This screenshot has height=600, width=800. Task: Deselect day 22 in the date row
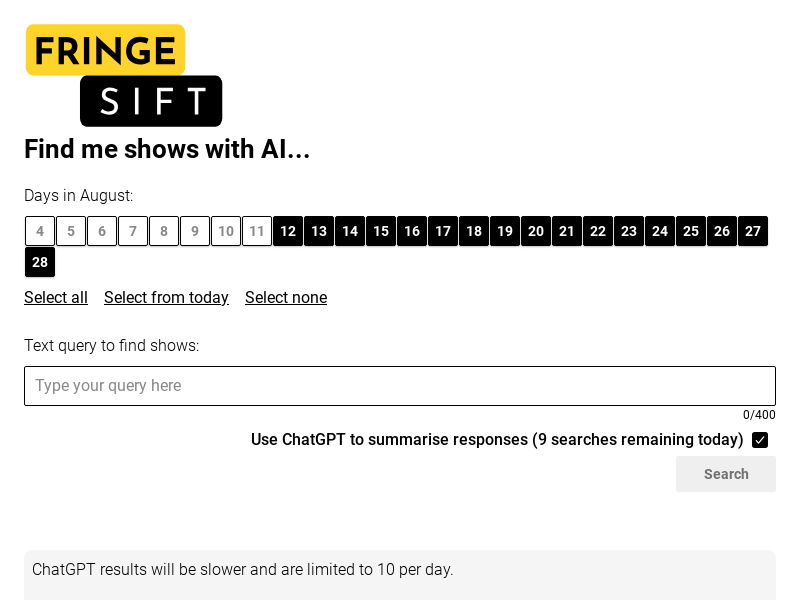pos(597,231)
